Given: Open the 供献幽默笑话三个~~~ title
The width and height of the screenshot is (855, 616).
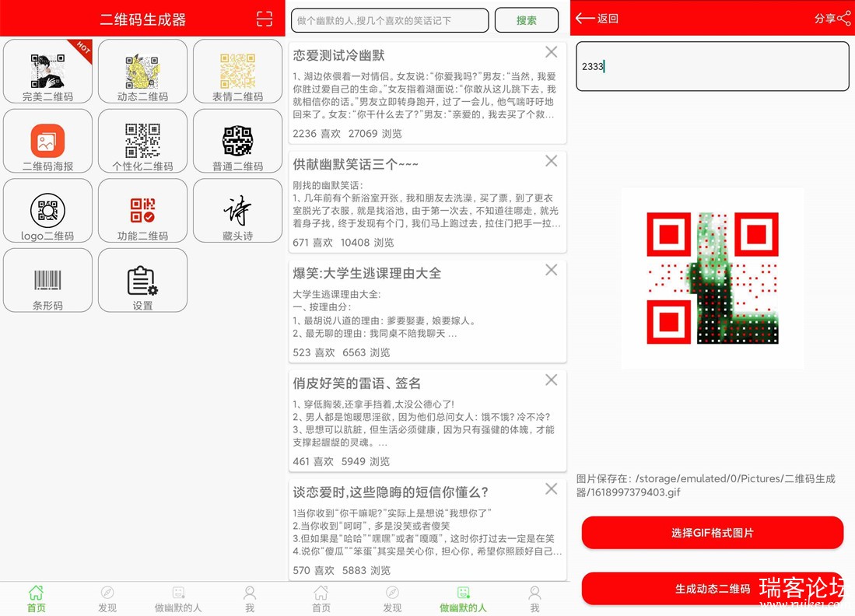Looking at the screenshot, I should click(356, 164).
